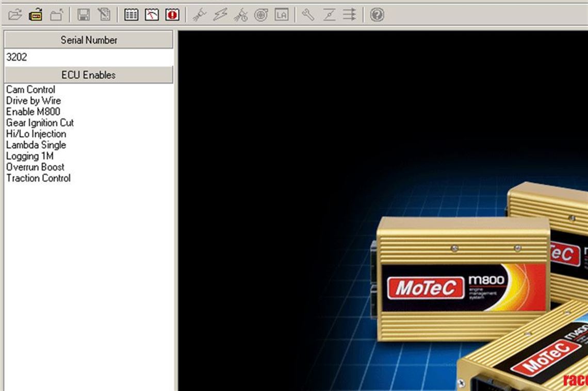Select Hi/Lo Injection entry
Image resolution: width=588 pixels, height=391 pixels.
pos(36,134)
